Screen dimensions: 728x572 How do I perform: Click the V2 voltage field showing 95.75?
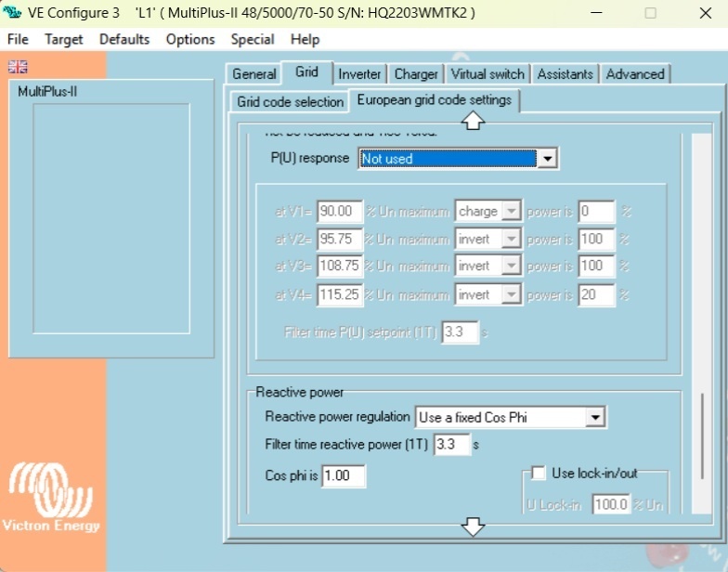pos(340,240)
